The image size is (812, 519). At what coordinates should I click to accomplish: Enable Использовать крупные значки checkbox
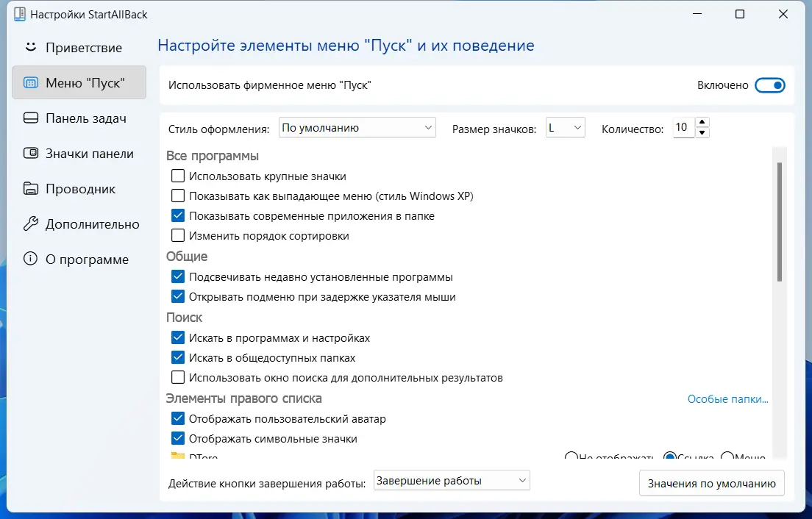[177, 176]
